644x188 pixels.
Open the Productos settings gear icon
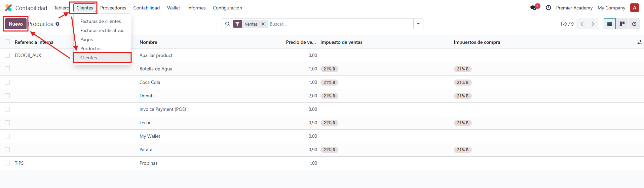(x=58, y=24)
